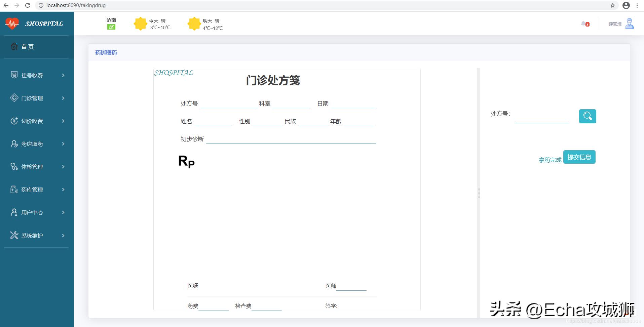Open the 药库管理 drug storage icon
Image resolution: width=644 pixels, height=327 pixels.
point(14,189)
